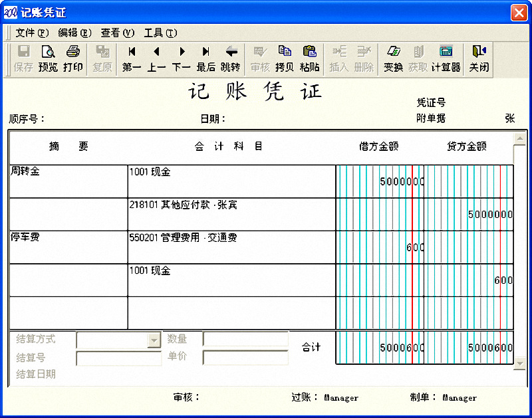Viewport: 532px width, 418px height.
Task: Close the 记账凭证 window
Action: [x=519, y=13]
